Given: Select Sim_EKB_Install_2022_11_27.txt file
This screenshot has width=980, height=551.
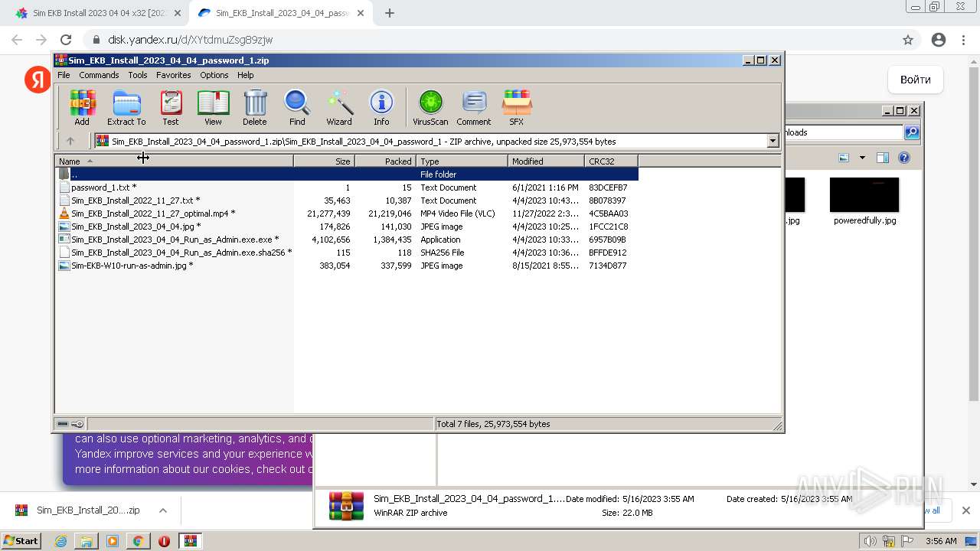Looking at the screenshot, I should click(x=347, y=201).
